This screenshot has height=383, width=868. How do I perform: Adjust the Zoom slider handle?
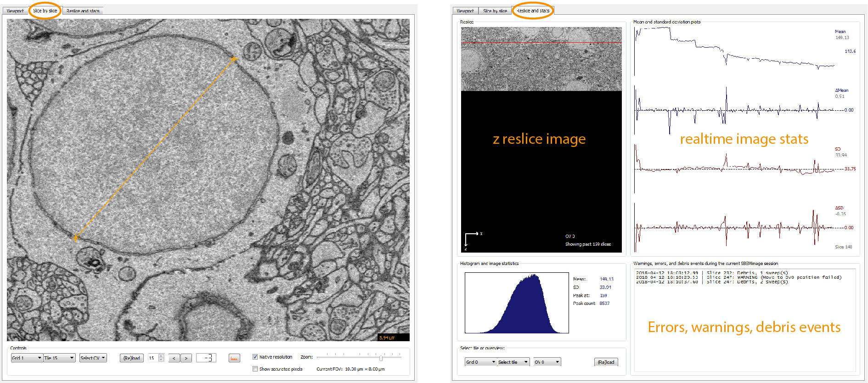click(381, 358)
